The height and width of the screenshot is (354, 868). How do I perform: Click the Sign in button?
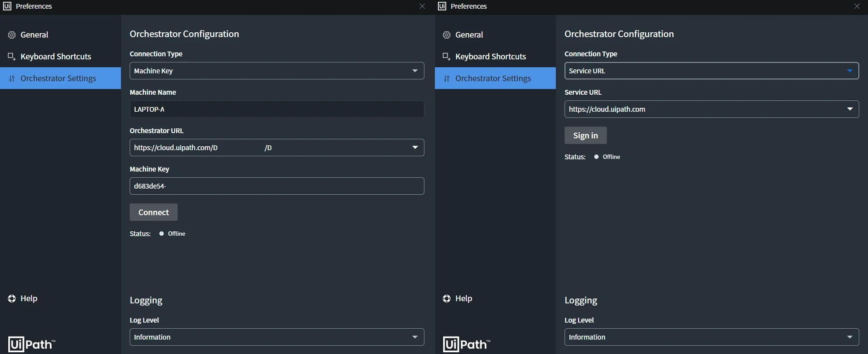[586, 135]
